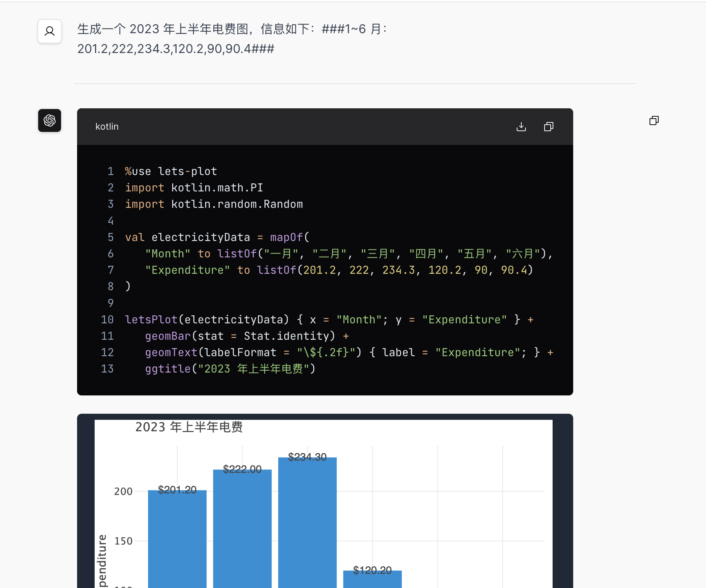Click the chart title 2023 年上半年电费
Image resolution: width=706 pixels, height=588 pixels.
point(189,427)
